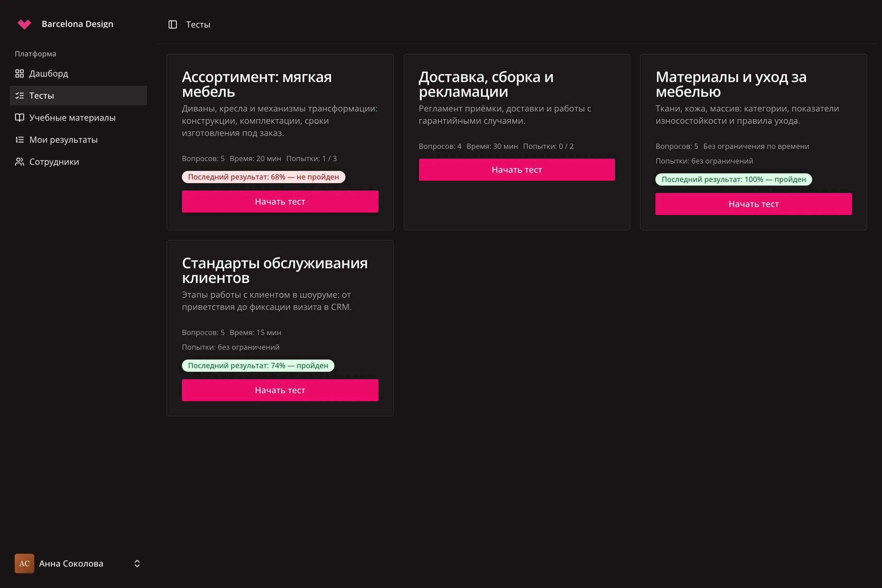882x588 pixels.
Task: Select Тесты in the sidebar
Action: tap(78, 96)
